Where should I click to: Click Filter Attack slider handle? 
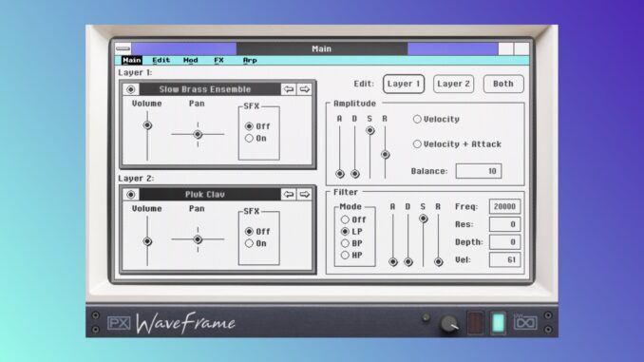tap(393, 261)
